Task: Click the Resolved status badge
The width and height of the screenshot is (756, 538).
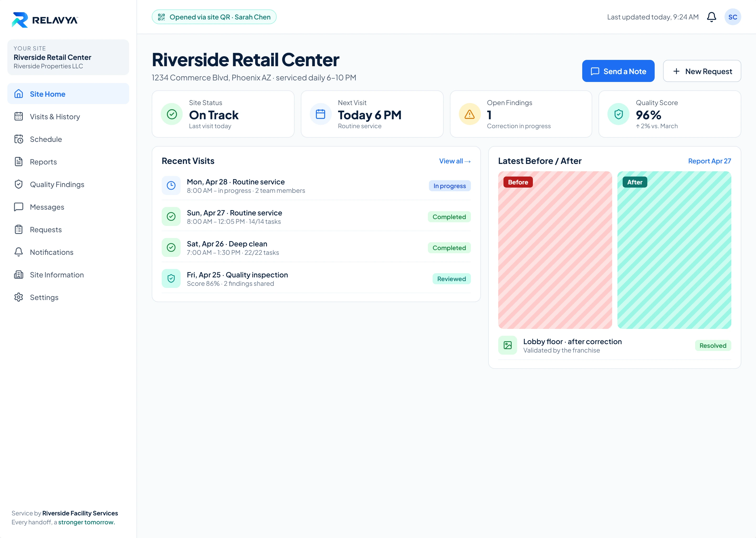Action: click(713, 345)
